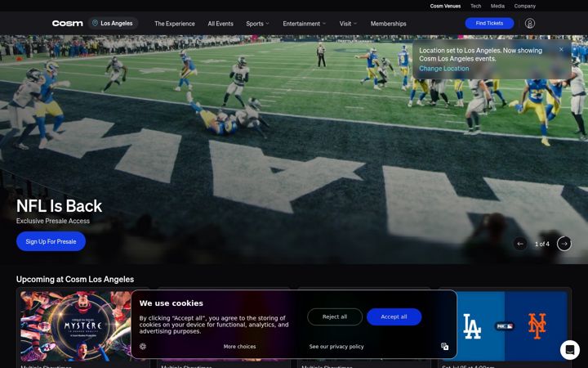
Task: Open the Los Angeles location selector
Action: click(113, 23)
